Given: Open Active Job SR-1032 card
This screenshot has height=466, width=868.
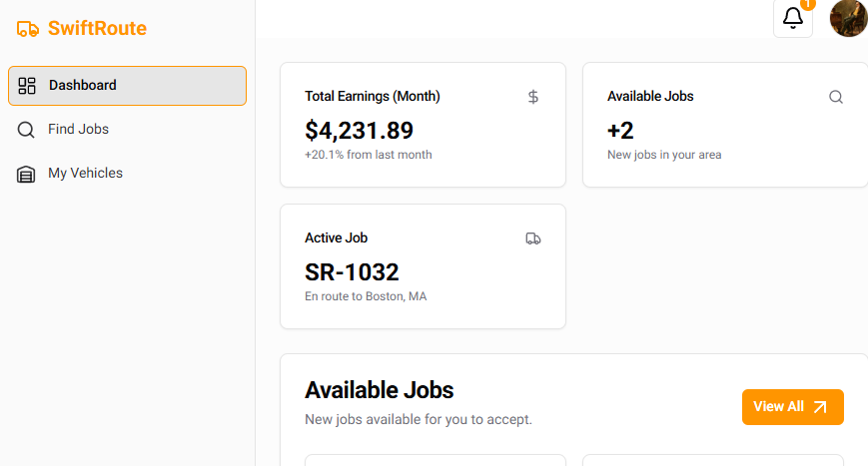Looking at the screenshot, I should [423, 266].
